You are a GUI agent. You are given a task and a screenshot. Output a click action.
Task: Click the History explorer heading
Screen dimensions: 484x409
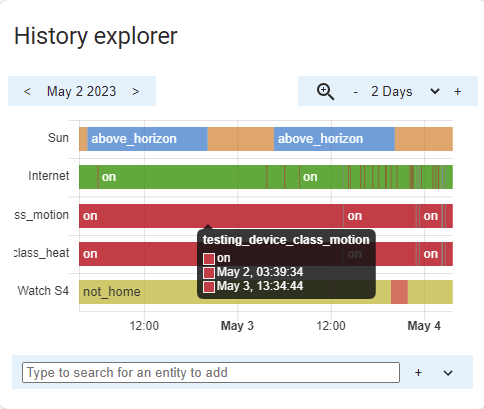pos(96,36)
